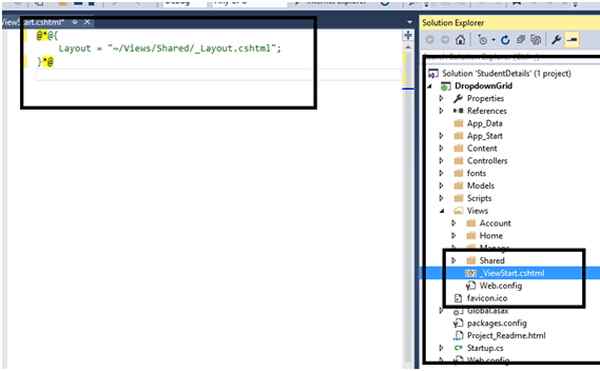Expand the Content folder
Image resolution: width=600 pixels, height=371 pixels.
coord(441,148)
